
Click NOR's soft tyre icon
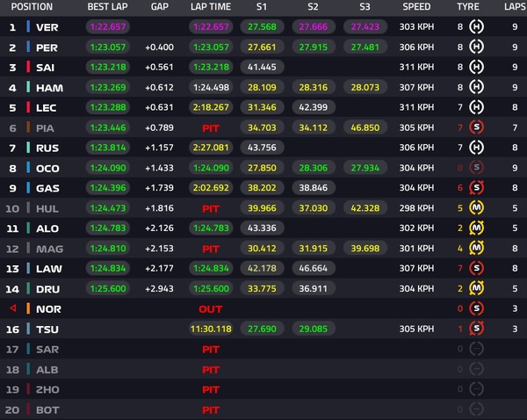(x=476, y=308)
